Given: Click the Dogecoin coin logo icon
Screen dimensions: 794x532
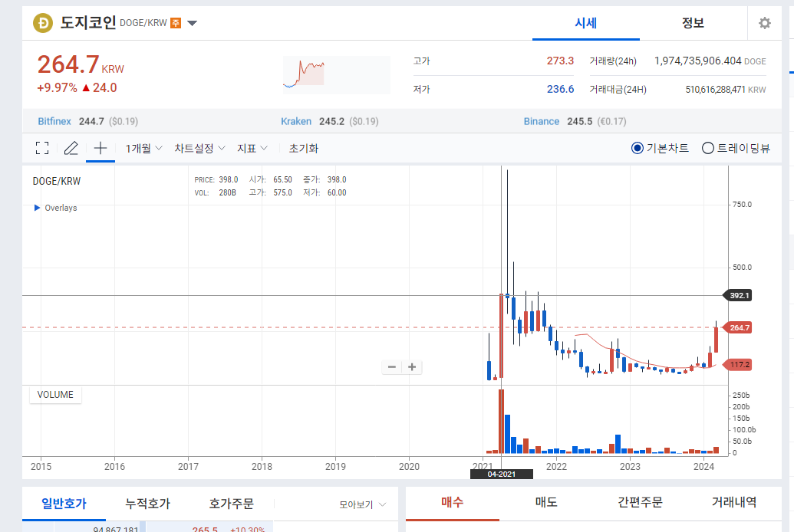Looking at the screenshot, I should (x=43, y=23).
